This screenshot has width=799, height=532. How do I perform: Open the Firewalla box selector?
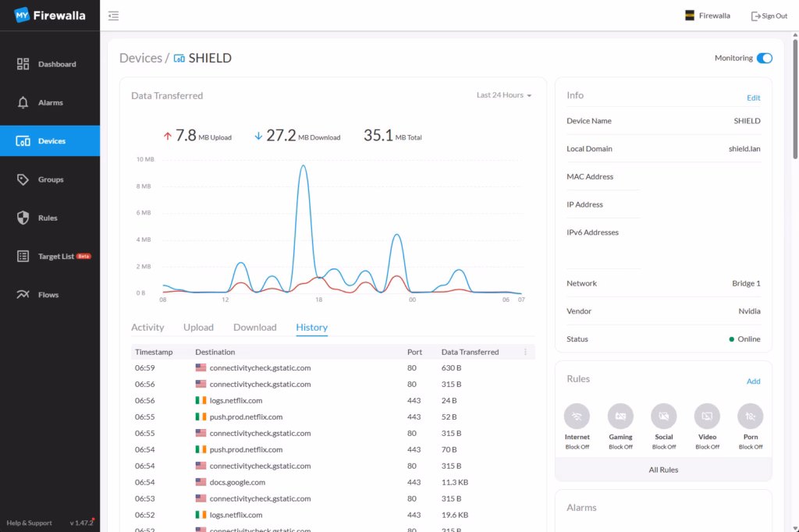coord(707,16)
